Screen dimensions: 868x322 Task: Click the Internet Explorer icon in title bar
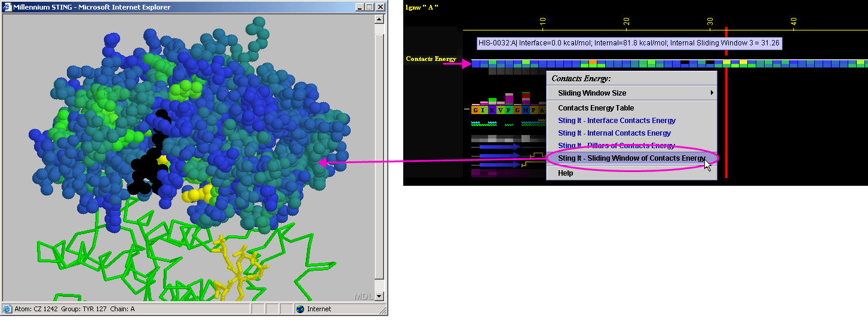click(x=8, y=7)
